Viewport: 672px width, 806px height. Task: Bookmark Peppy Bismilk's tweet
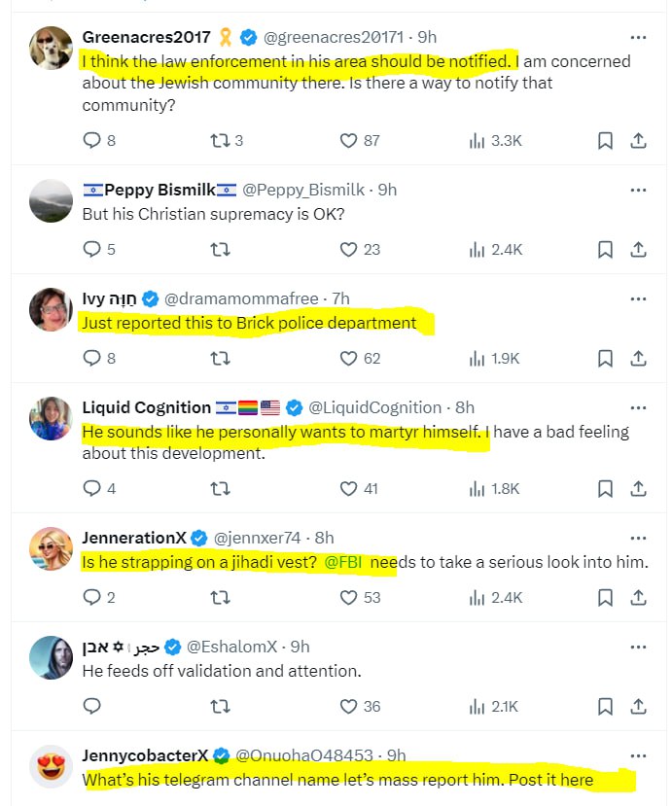605,250
